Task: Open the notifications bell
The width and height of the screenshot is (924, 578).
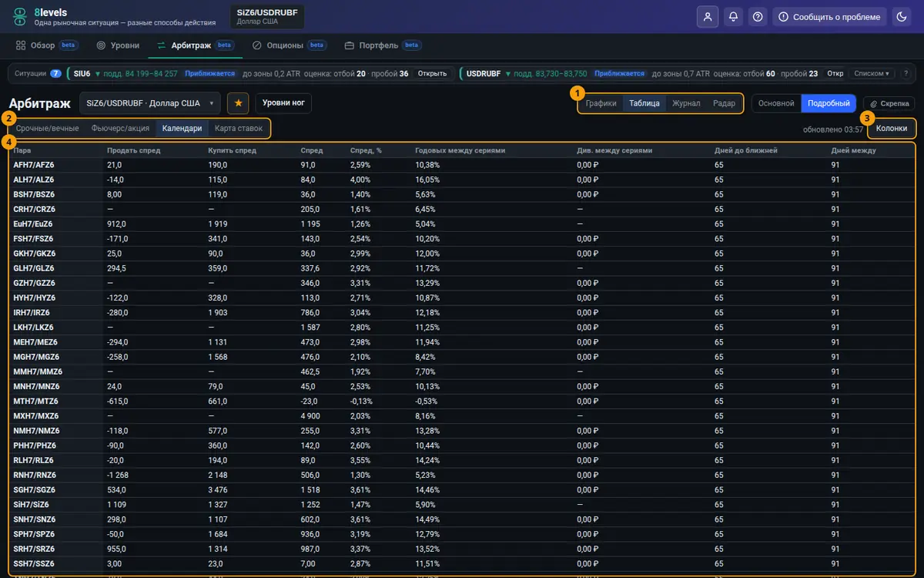Action: pos(734,16)
